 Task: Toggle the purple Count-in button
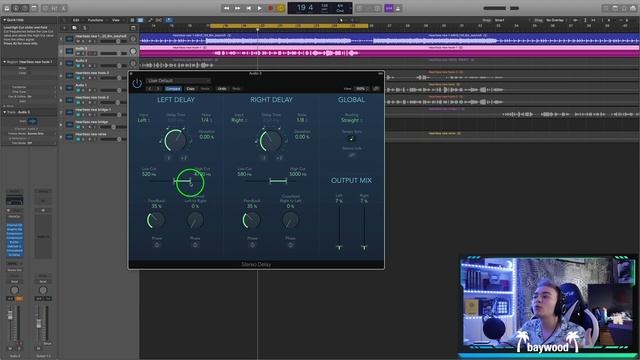pyautogui.click(x=389, y=8)
